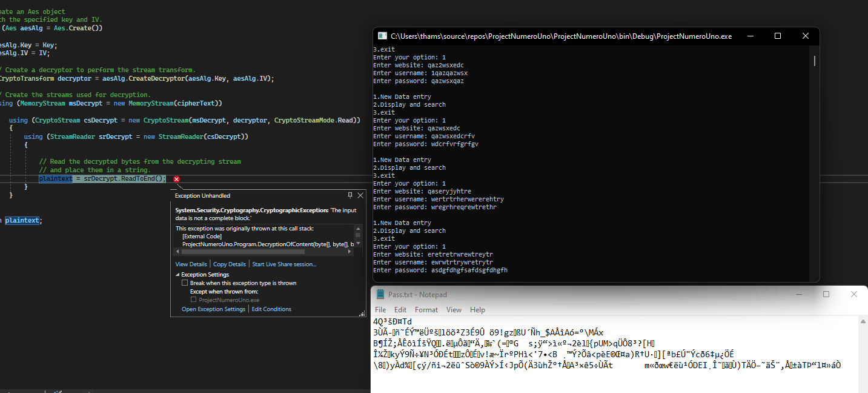Close the Exception Unhandled popup

360,195
